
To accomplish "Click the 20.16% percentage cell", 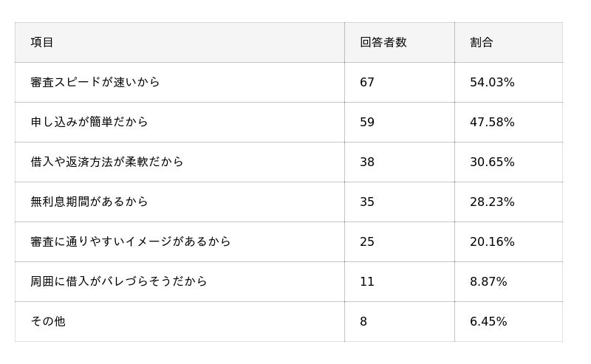I will (492, 242).
